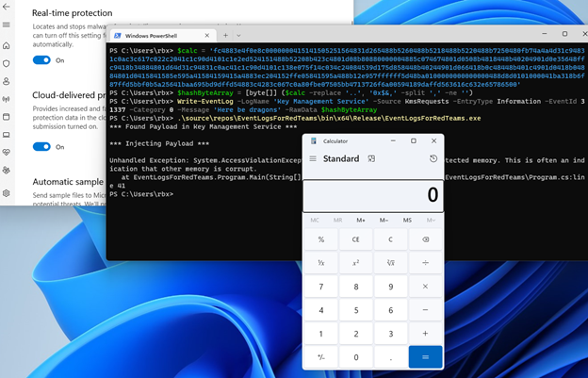The image size is (588, 378).
Task: Click the CE button in Calculator
Action: (355, 239)
